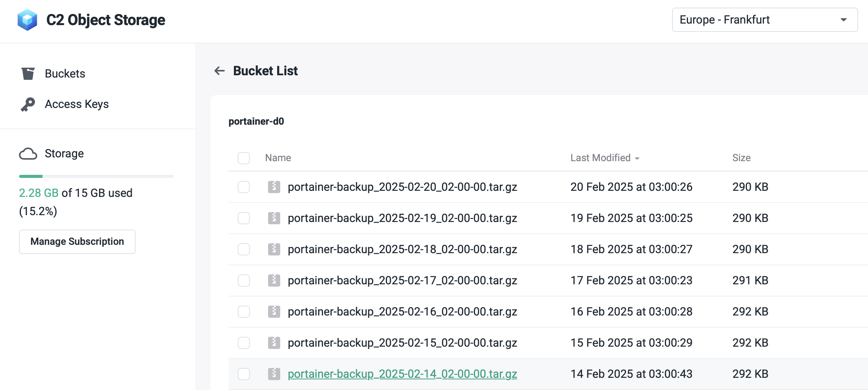Check the box for portainer-backup_2025-02-15 file
The height and width of the screenshot is (390, 868).
tap(244, 343)
